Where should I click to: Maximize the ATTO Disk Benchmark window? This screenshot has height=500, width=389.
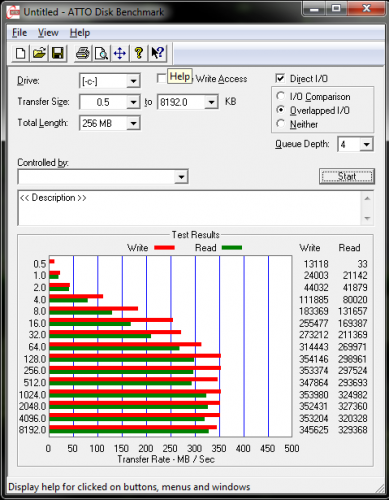point(336,9)
